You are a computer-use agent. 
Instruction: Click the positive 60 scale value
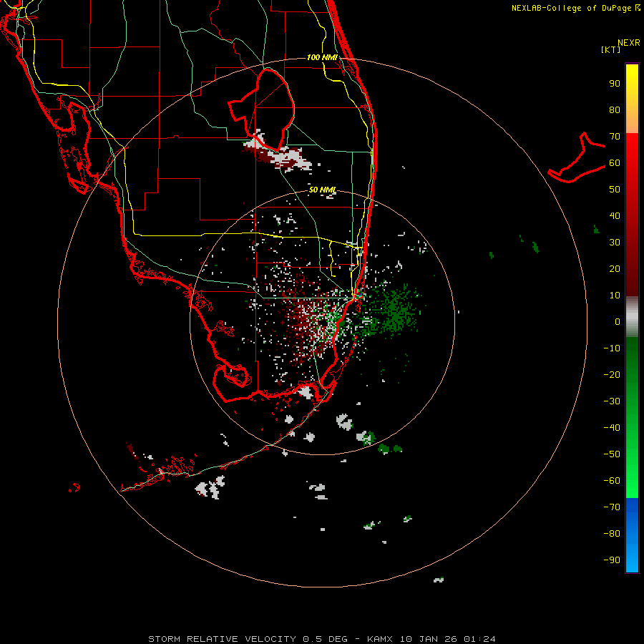pyautogui.click(x=615, y=162)
